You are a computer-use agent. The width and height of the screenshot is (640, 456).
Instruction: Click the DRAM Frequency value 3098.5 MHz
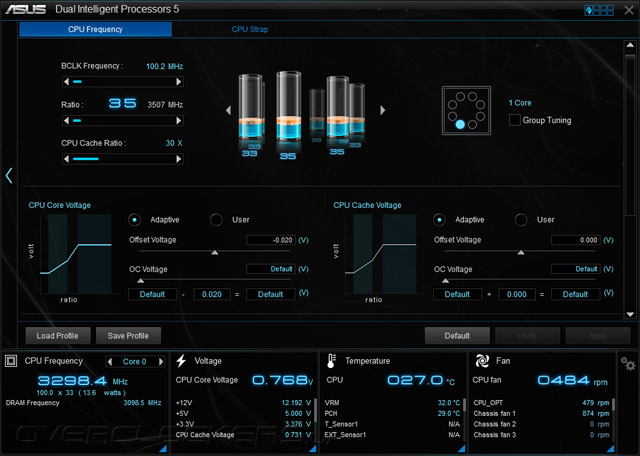click(142, 403)
